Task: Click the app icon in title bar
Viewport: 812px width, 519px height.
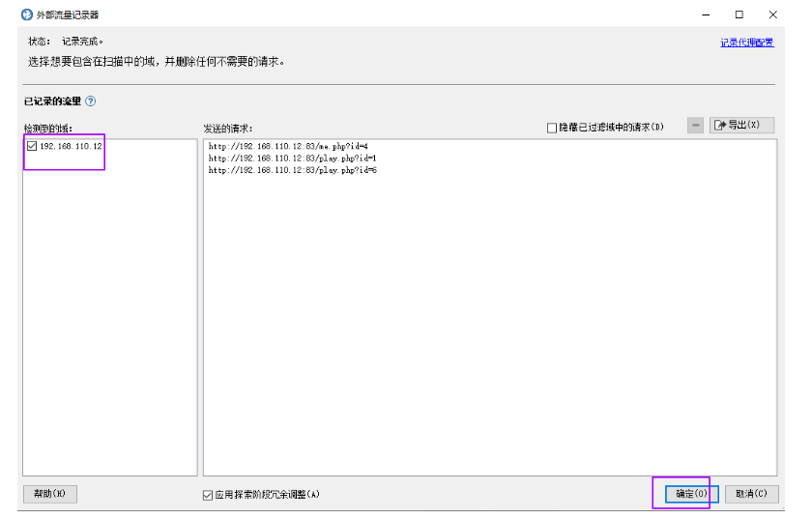Action: pos(27,14)
